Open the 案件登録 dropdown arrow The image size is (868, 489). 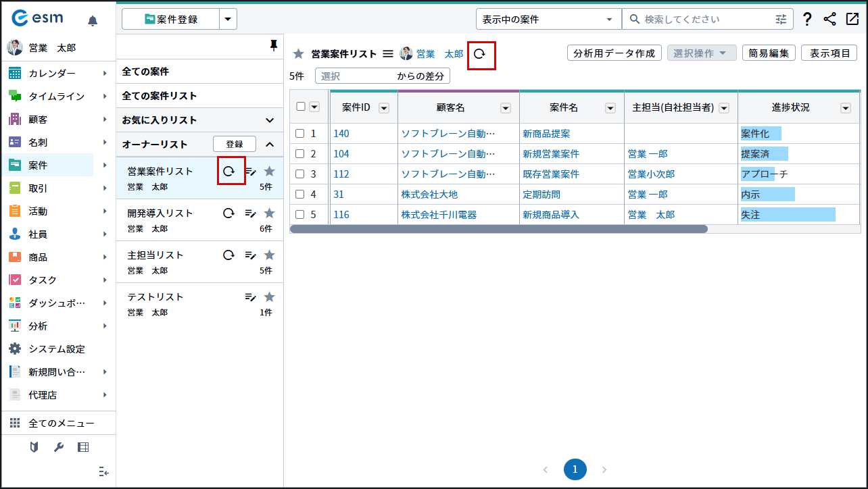click(x=228, y=20)
